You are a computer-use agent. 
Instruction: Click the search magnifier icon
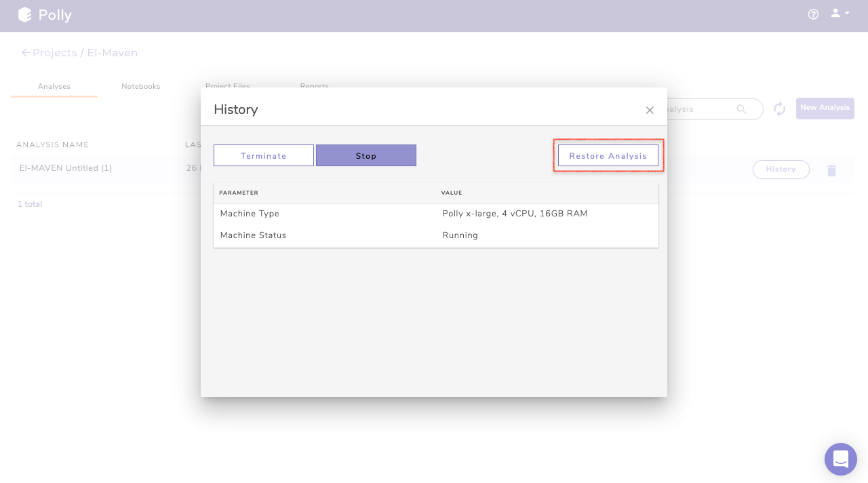tap(742, 109)
